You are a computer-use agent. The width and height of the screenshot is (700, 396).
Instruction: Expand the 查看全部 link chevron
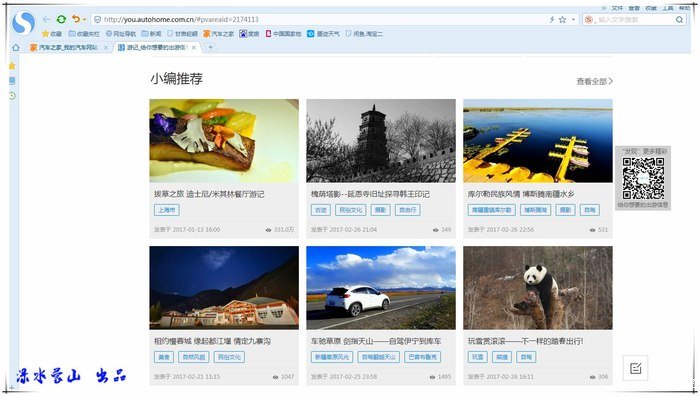point(611,81)
